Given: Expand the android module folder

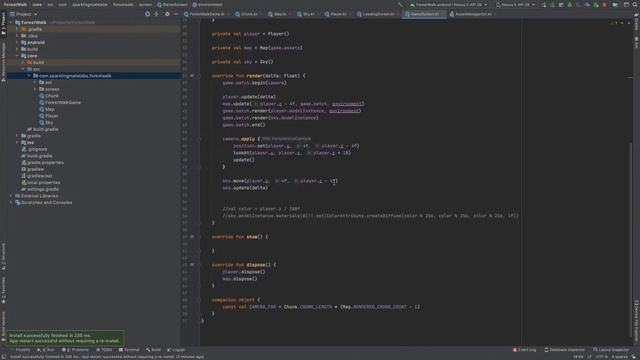Looking at the screenshot, I should [17, 42].
